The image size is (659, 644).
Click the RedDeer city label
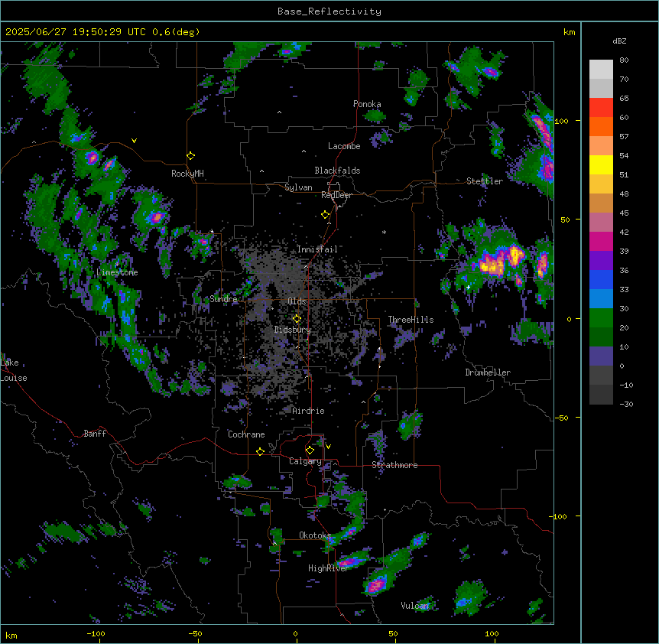pos(336,195)
